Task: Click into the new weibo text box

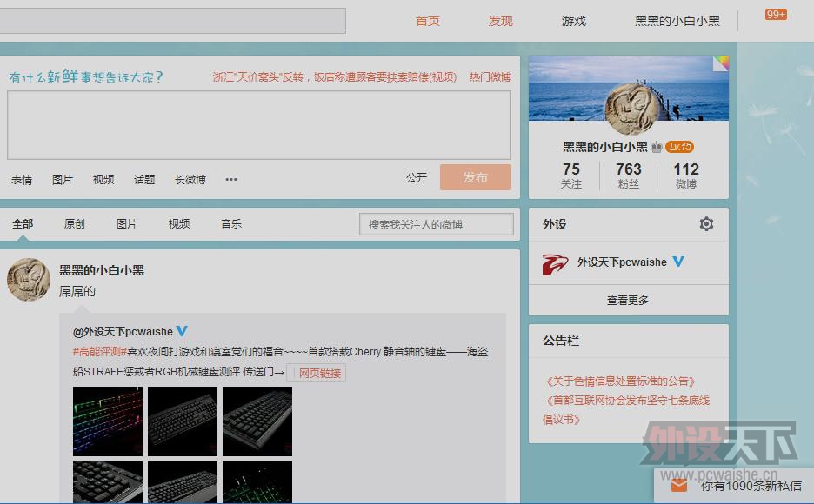Action: click(259, 125)
